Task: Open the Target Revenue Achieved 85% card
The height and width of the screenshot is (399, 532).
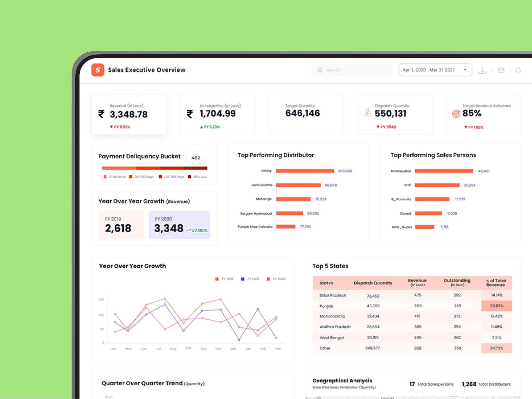Action: pos(484,115)
